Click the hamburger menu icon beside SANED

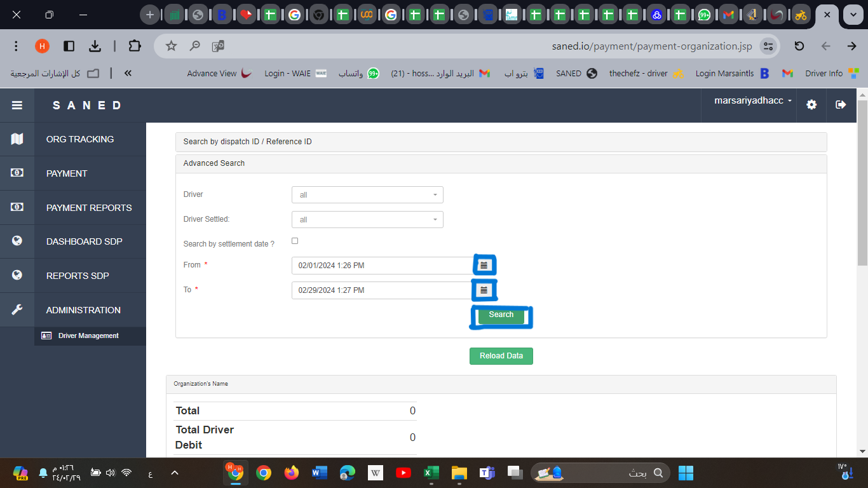(x=17, y=105)
